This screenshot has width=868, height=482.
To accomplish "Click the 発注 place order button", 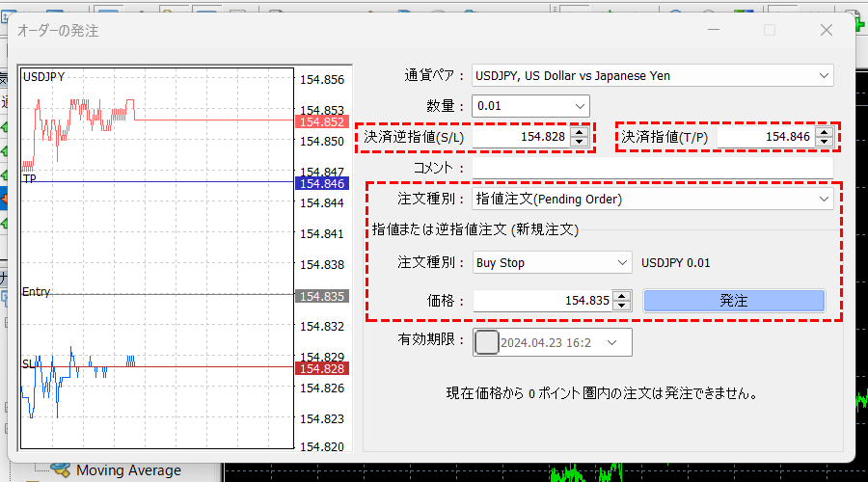I will [734, 301].
